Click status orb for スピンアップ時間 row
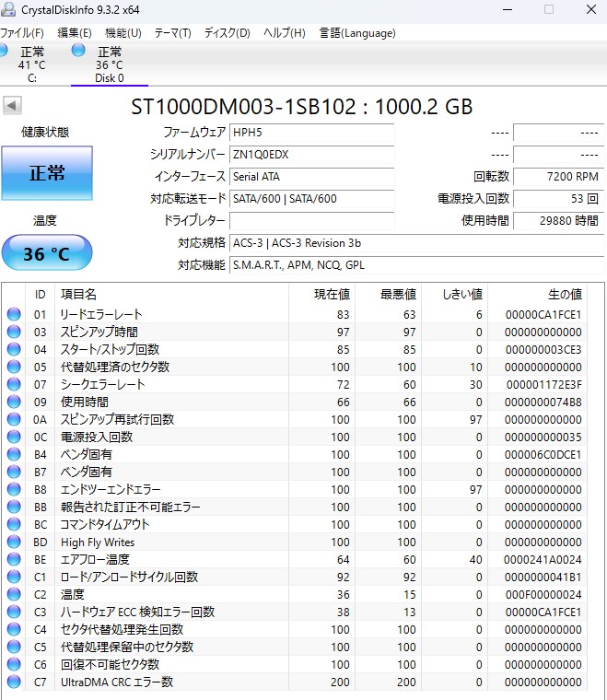Screen dimensions: 607x700 [14, 332]
